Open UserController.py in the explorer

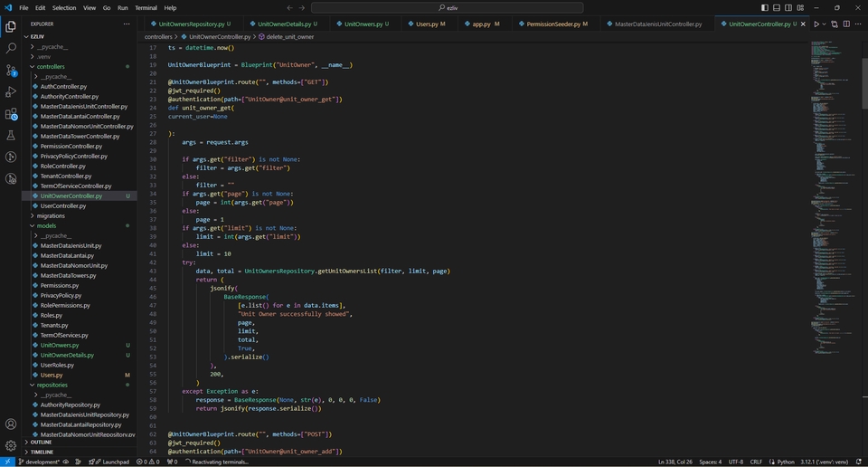63,205
